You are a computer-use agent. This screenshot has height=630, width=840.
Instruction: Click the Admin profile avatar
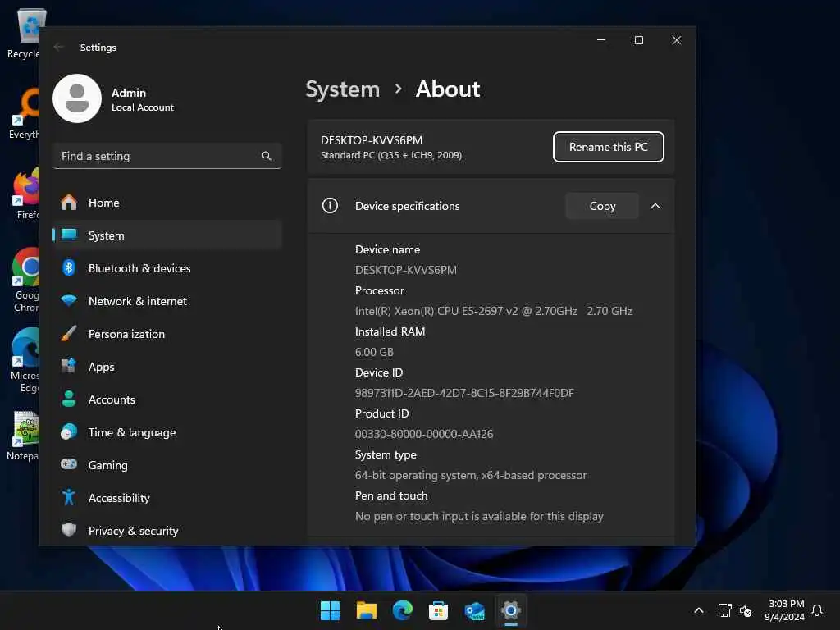(x=77, y=98)
